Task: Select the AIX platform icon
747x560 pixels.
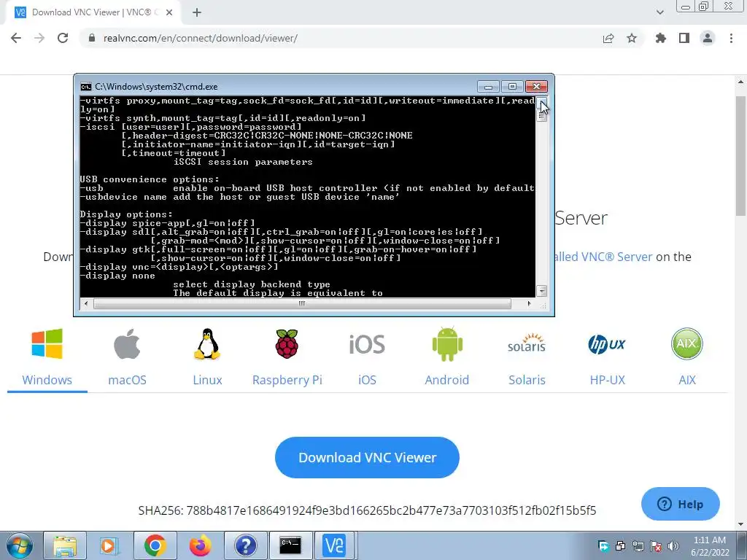Action: pos(687,344)
